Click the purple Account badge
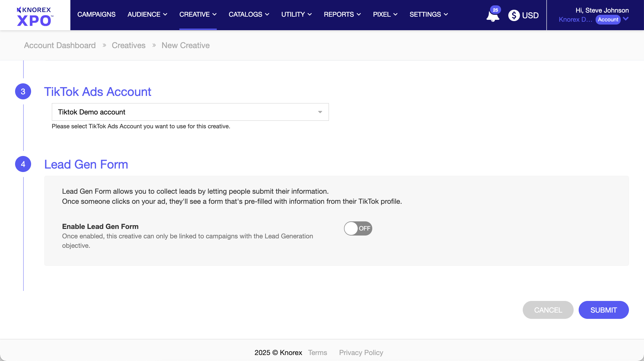Screen dimensions: 644x361 pos(608,19)
